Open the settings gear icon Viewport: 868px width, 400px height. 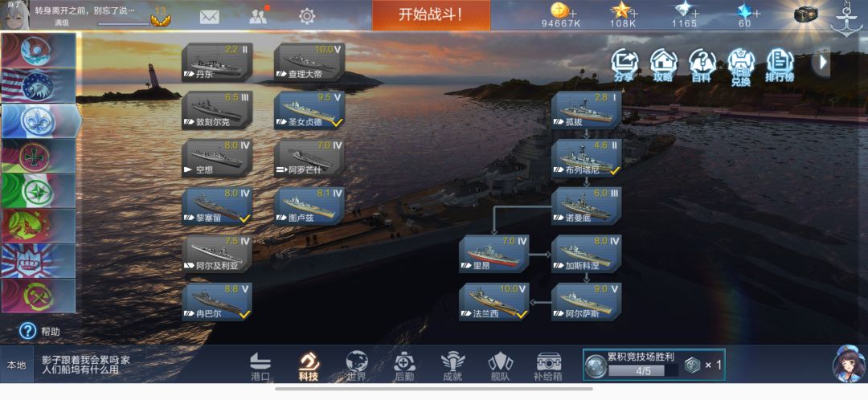point(307,16)
